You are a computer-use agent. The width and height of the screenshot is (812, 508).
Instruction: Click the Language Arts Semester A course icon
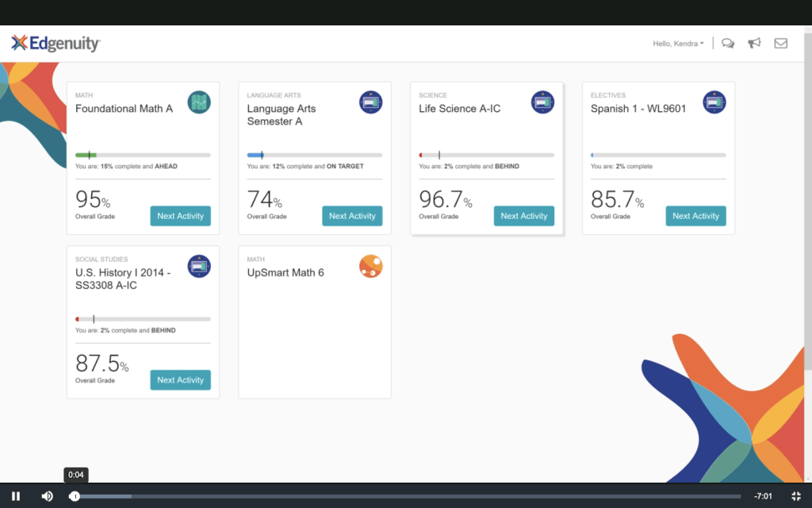[x=370, y=102]
